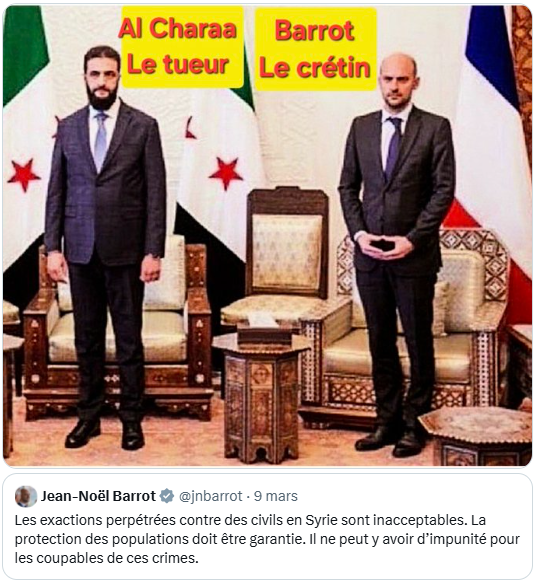Click the bald man's dark blue tie
The image size is (536, 582).
(393, 147)
